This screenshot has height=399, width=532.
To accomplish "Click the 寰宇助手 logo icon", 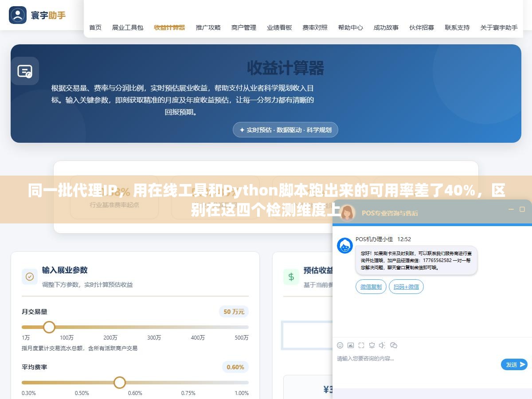I will point(18,15).
